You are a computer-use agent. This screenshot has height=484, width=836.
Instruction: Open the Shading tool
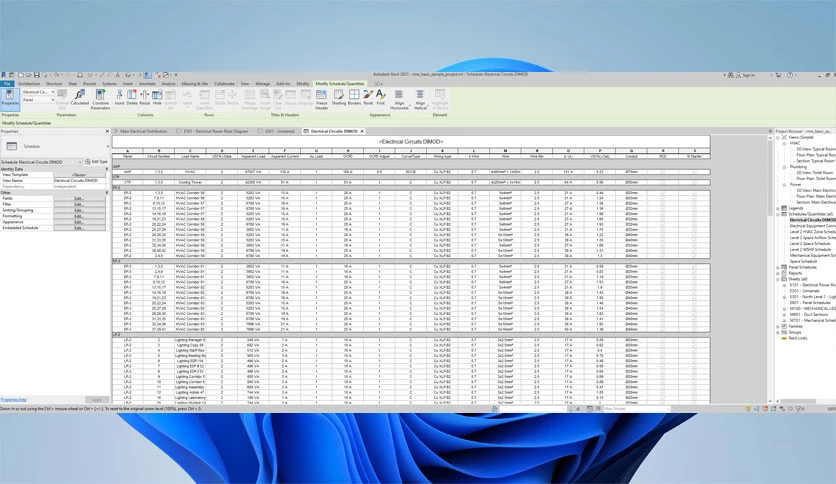click(x=339, y=97)
